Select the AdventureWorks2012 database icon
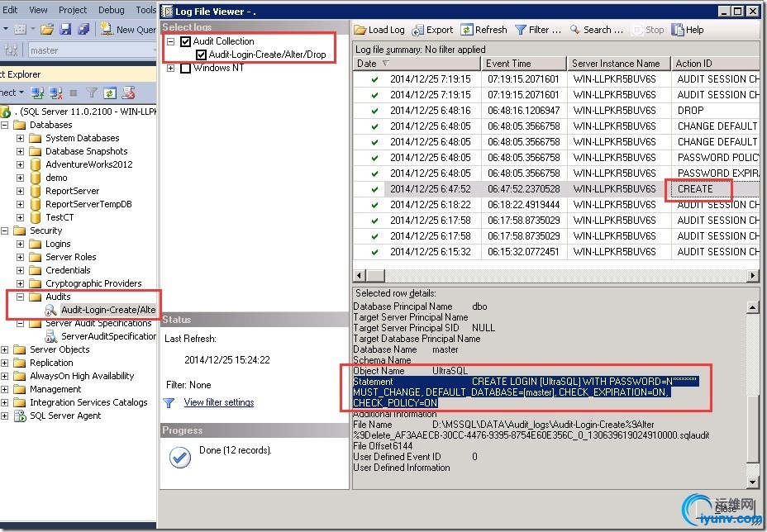Viewport: 767px width, 532px height. (36, 164)
